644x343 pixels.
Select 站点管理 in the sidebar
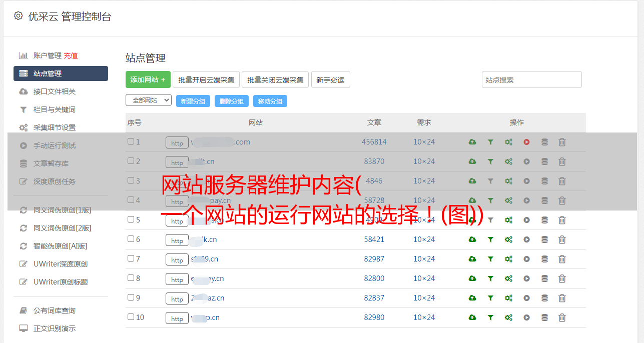click(x=61, y=73)
